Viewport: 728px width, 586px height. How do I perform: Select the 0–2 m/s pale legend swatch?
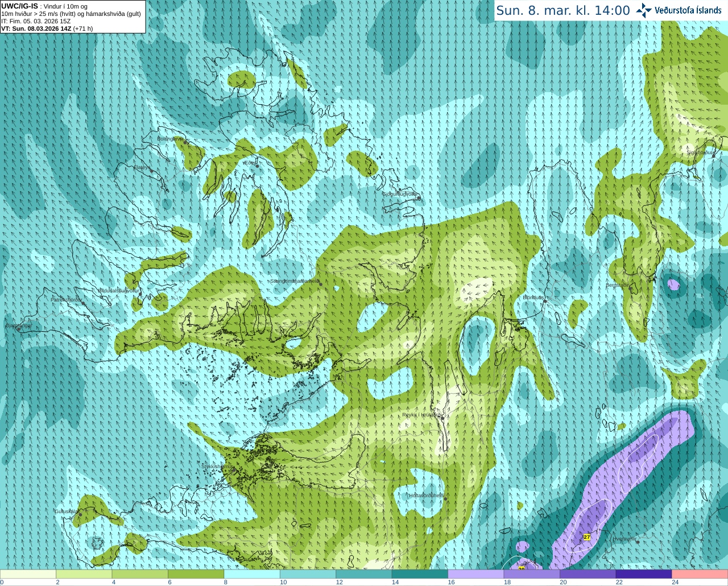click(x=28, y=574)
